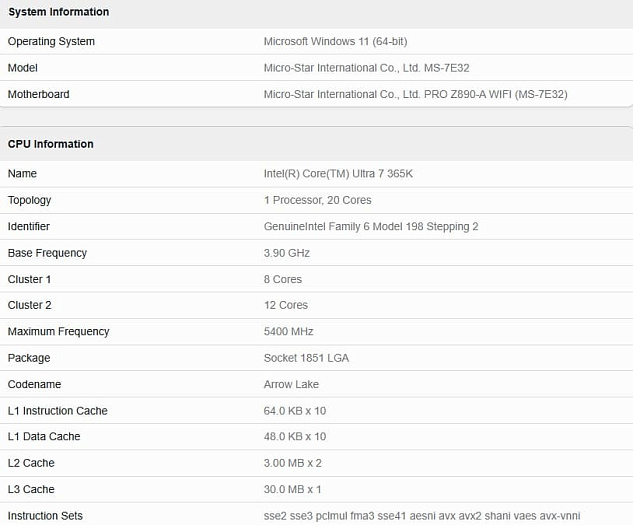Click the Model row label
Image resolution: width=633 pixels, height=525 pixels.
pyautogui.click(x=23, y=68)
